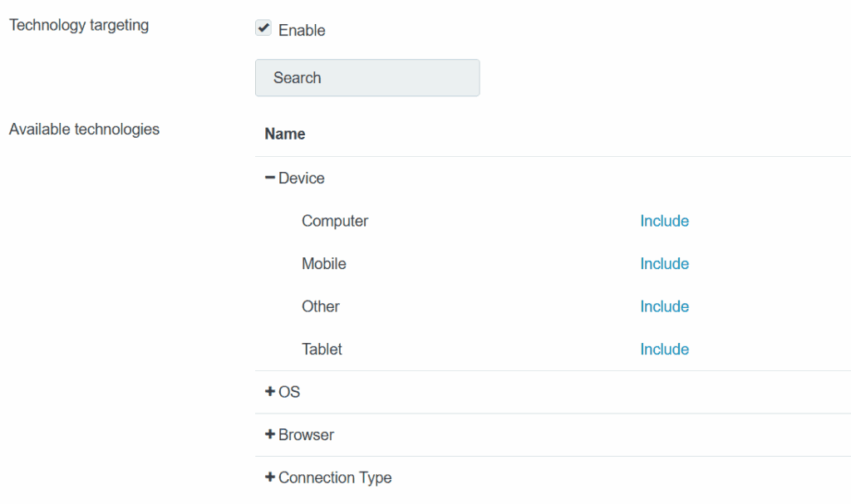Include the Mobile device
The height and width of the screenshot is (504, 851).
pos(664,264)
